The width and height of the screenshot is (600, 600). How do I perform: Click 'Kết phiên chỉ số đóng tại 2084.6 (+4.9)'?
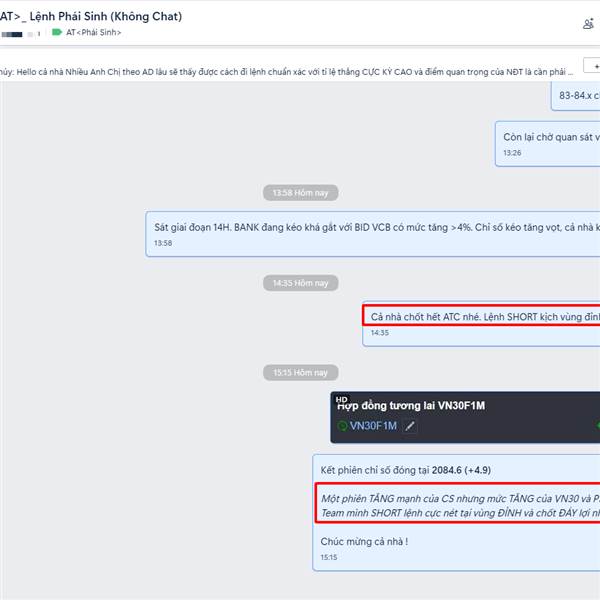pyautogui.click(x=406, y=470)
